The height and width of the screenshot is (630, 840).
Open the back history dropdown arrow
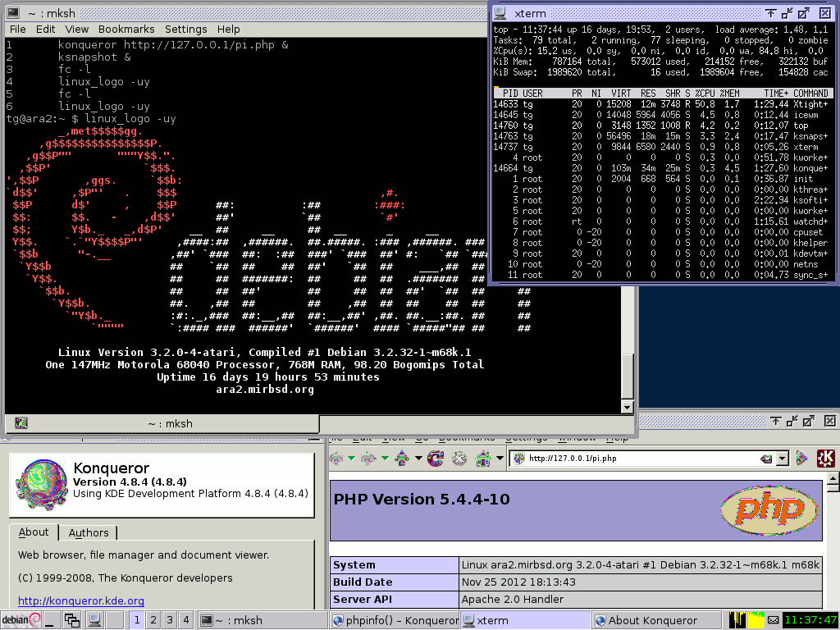click(351, 458)
